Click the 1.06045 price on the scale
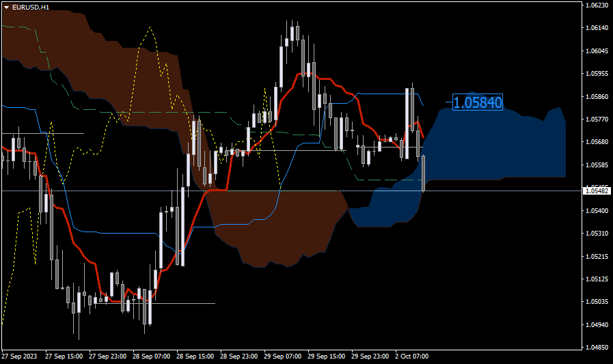 point(597,51)
